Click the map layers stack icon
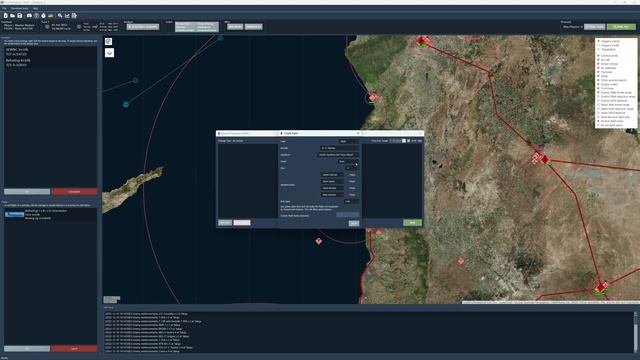 (109, 53)
